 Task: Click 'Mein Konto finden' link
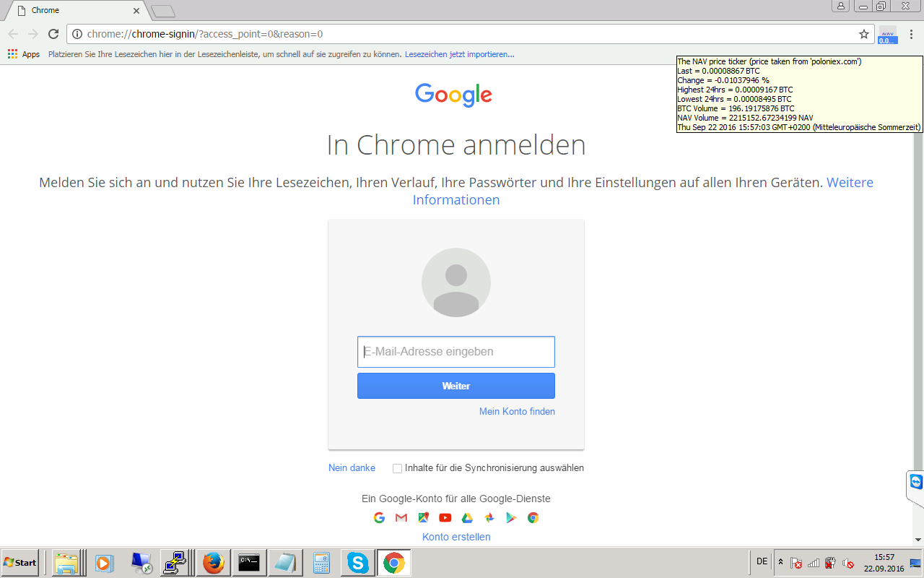pos(517,411)
